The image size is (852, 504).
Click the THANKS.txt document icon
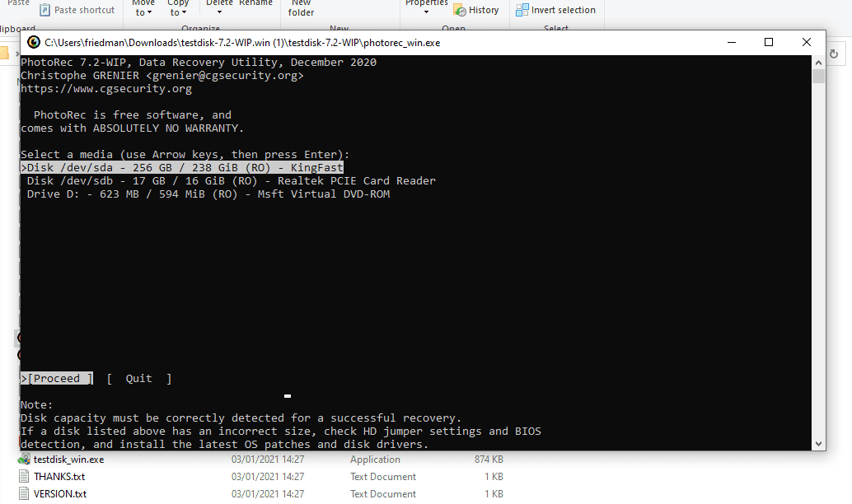(x=24, y=477)
